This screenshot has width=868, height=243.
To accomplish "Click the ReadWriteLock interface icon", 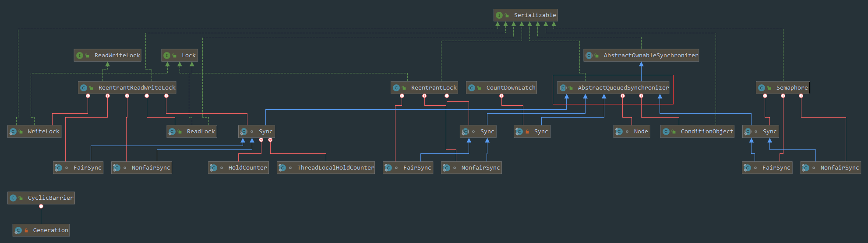I will click(80, 56).
